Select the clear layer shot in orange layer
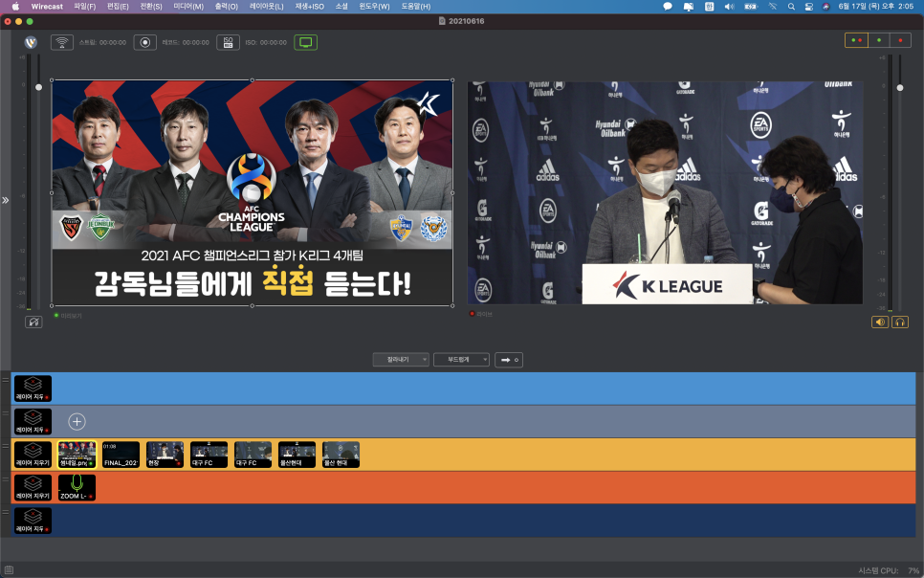 coord(33,488)
